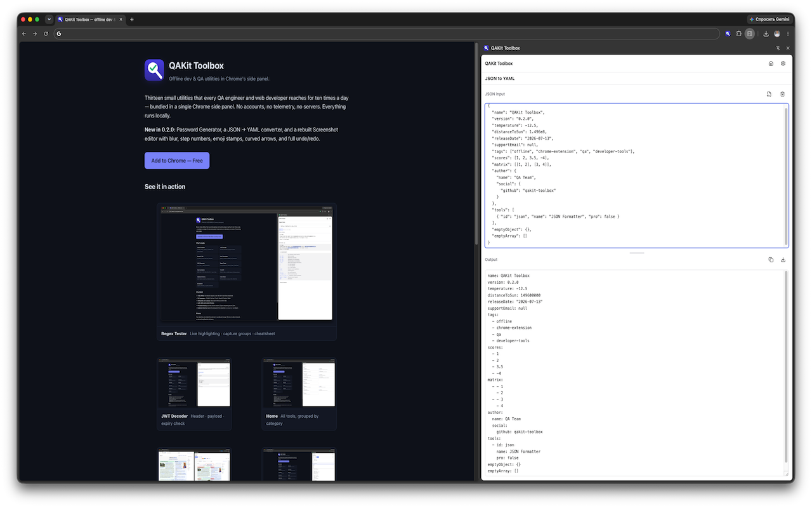Open the Chrome profile avatar

(777, 34)
